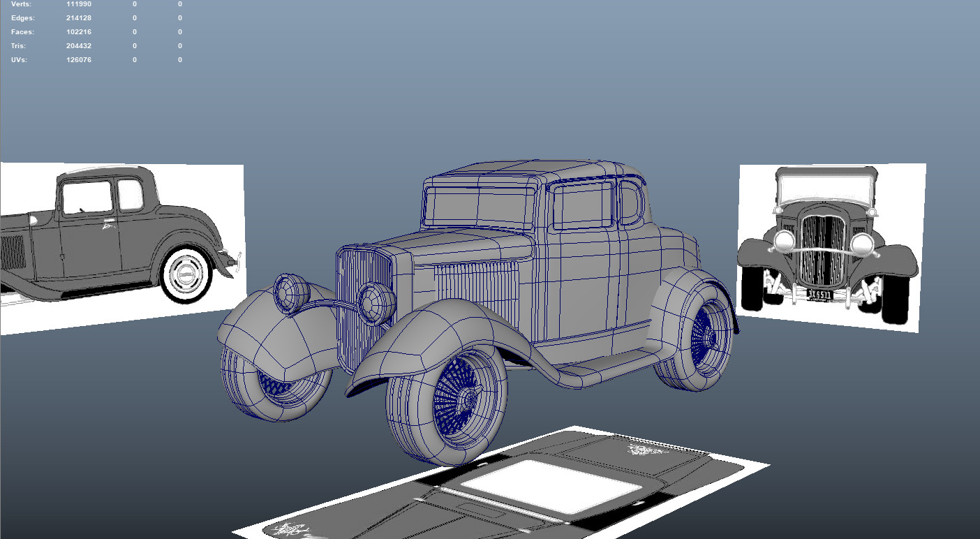Click the Tris count showing 204432

77,45
